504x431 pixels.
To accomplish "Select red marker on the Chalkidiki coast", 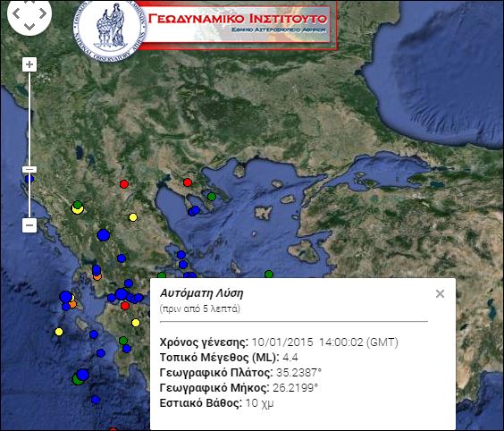I will pos(188,182).
